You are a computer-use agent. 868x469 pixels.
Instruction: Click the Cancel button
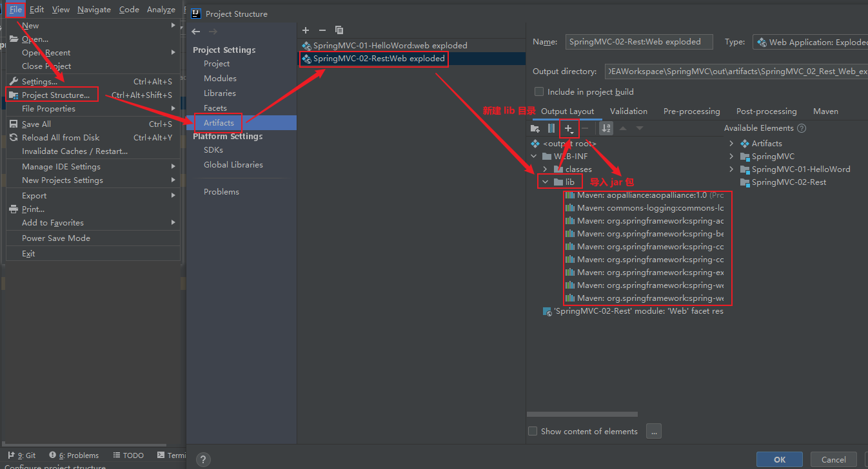coord(833,459)
